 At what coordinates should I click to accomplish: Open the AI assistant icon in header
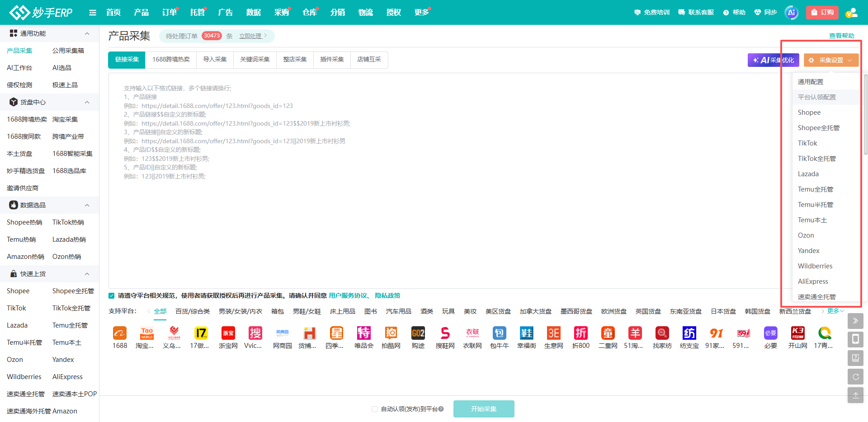(792, 13)
